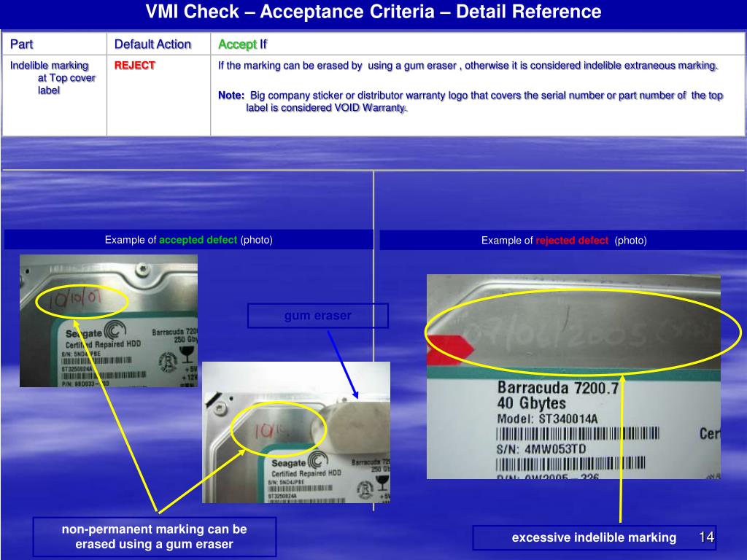Click the 'Example of accepted defect (photo)' banner

tap(189, 239)
